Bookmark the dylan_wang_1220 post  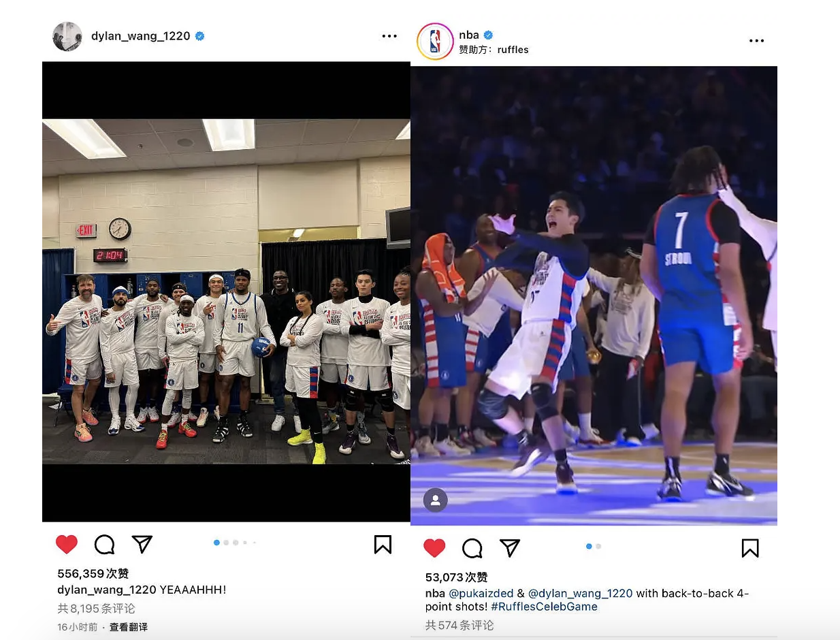[383, 545]
